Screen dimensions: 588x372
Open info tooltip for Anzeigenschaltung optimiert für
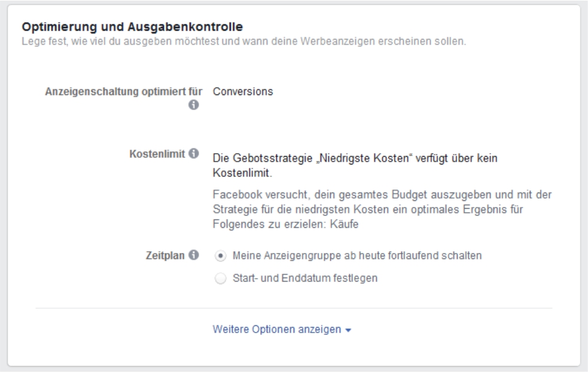[x=193, y=105]
